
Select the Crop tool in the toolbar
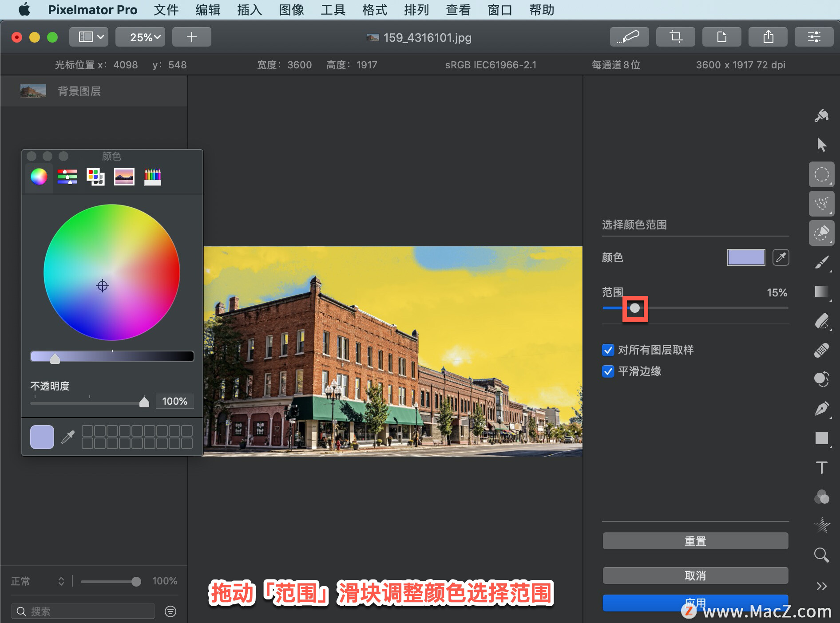click(x=675, y=37)
